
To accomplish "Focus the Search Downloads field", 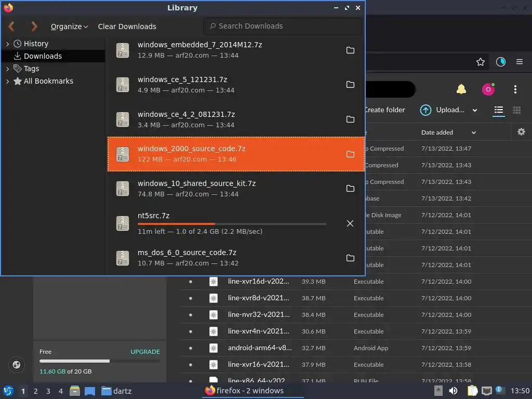I will (x=283, y=26).
